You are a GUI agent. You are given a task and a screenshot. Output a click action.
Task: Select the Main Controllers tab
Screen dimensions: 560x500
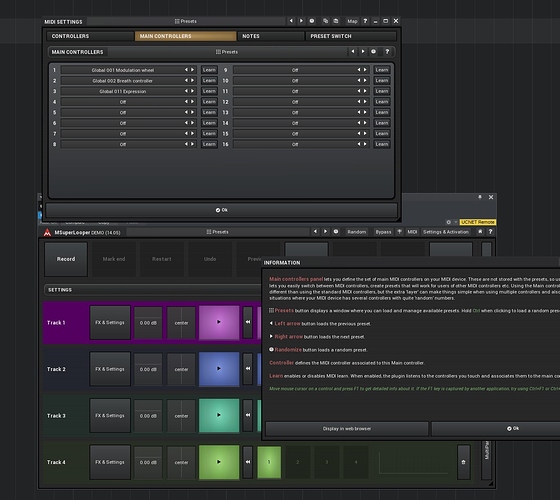point(185,36)
